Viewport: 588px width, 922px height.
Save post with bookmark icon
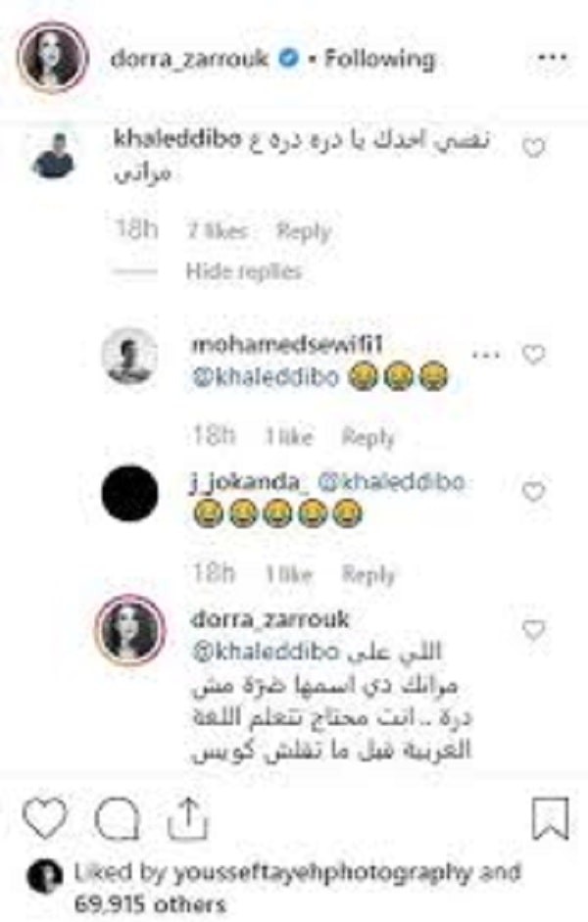pos(551,817)
